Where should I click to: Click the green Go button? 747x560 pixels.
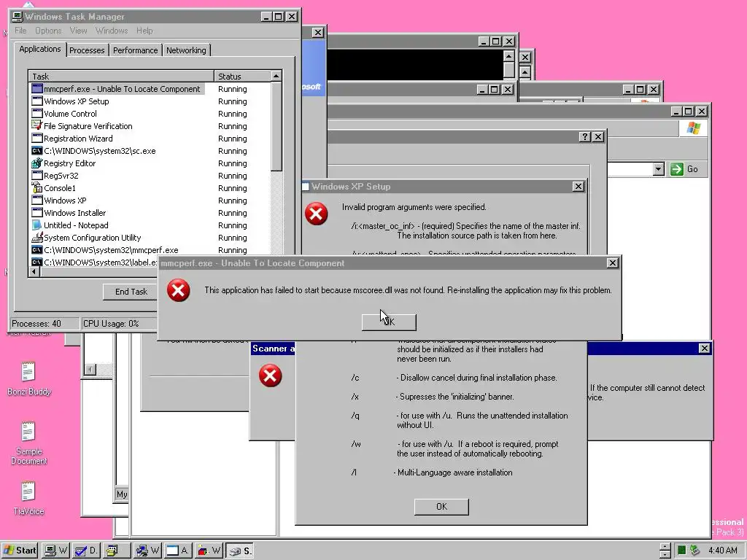pyautogui.click(x=684, y=169)
